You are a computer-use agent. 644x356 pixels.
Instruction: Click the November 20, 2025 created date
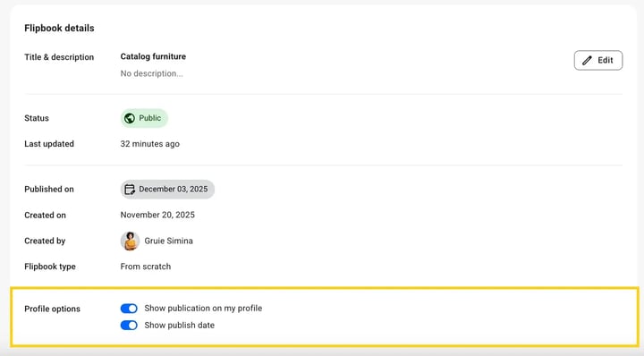[157, 216]
